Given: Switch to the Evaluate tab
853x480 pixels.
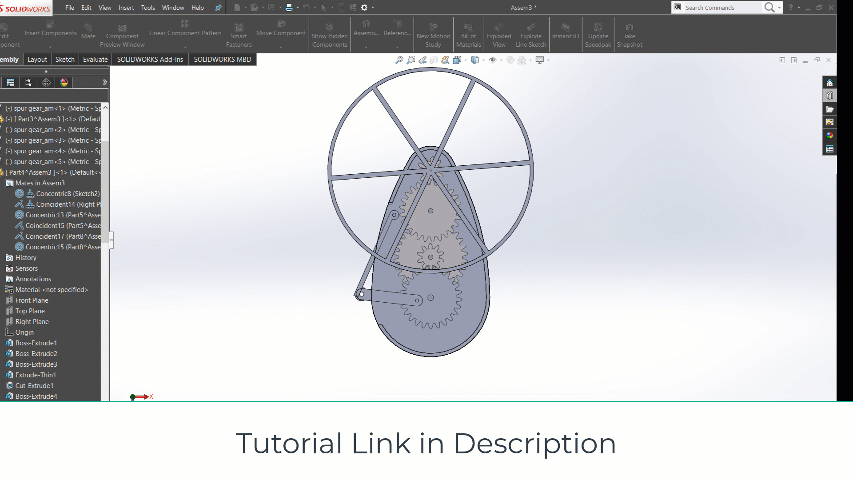Looking at the screenshot, I should (95, 59).
